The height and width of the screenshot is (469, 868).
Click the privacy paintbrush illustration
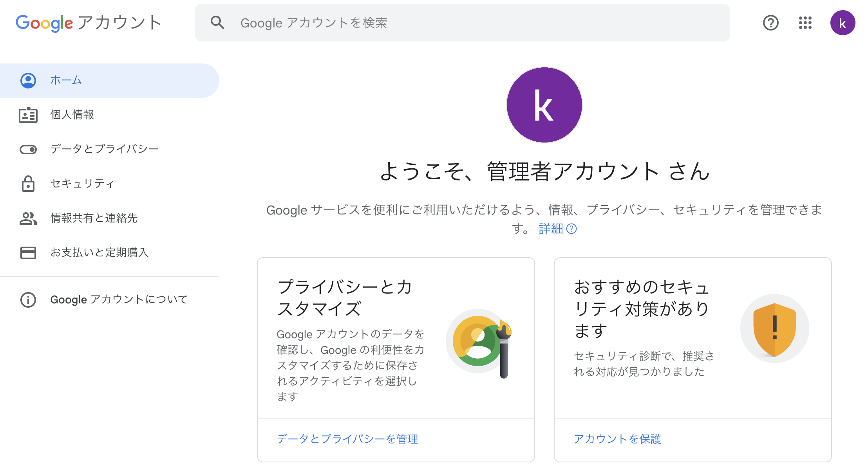(x=479, y=343)
